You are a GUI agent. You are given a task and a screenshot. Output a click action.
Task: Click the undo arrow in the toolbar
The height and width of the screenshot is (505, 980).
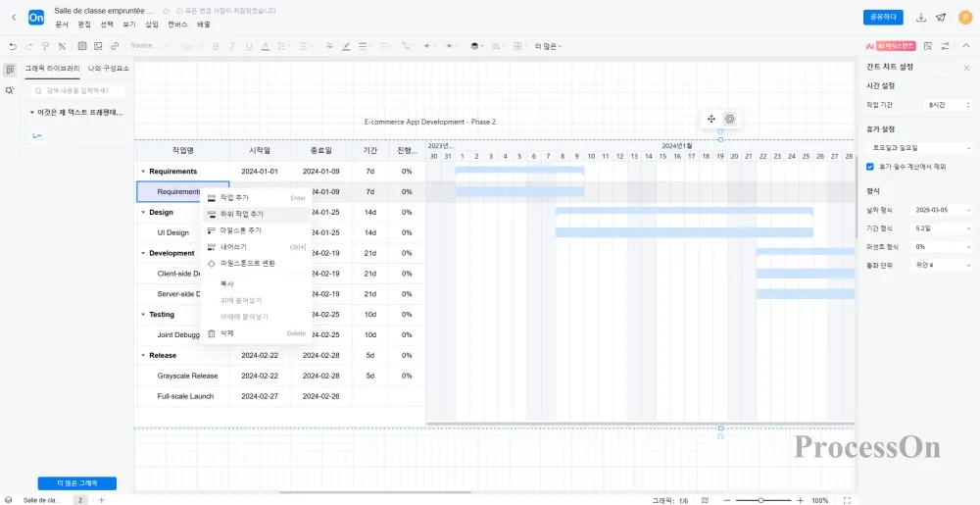point(13,46)
